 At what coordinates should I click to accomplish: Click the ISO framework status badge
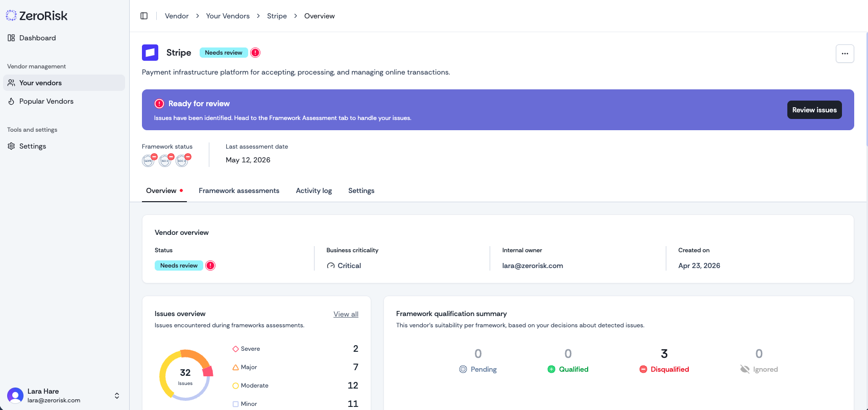click(165, 160)
